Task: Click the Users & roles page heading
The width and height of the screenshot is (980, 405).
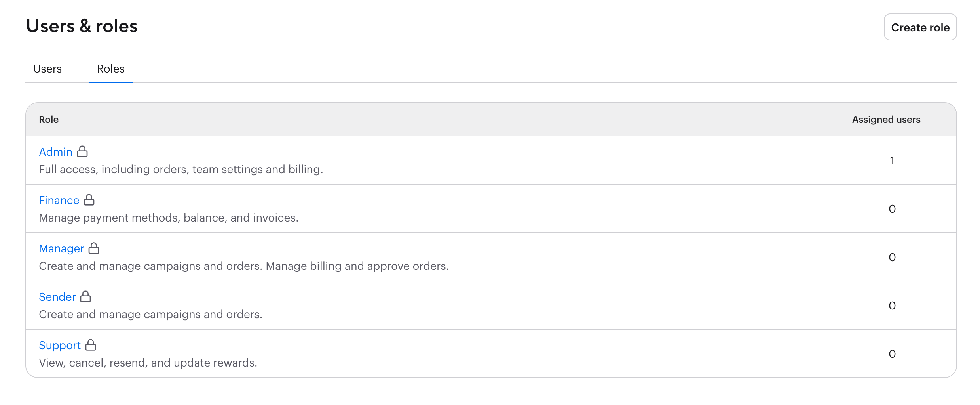Action: 82,26
